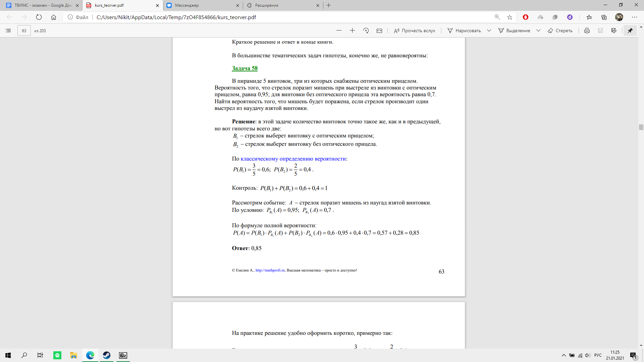Open Steam from the taskbar

click(107, 355)
